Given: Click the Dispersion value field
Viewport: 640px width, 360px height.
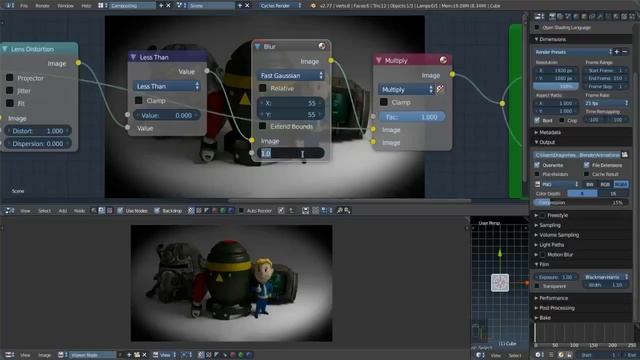Looking at the screenshot, I should [38, 144].
